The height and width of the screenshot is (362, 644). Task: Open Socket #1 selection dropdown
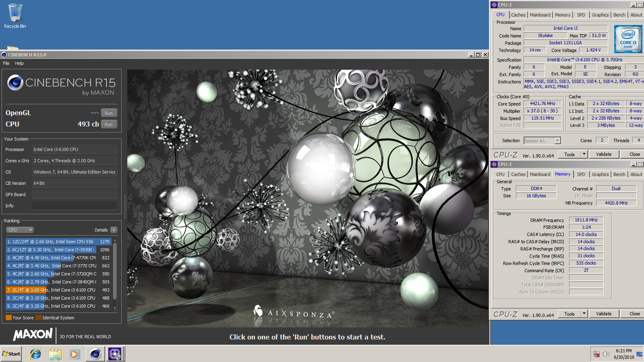[x=542, y=141]
